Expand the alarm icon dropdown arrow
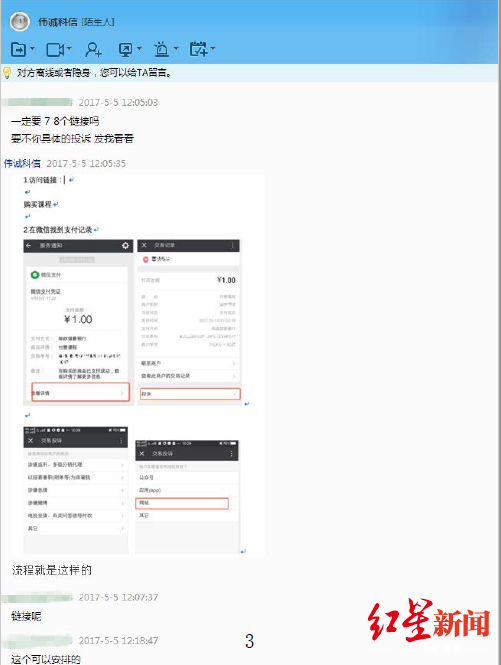The height and width of the screenshot is (665, 501). 176,49
